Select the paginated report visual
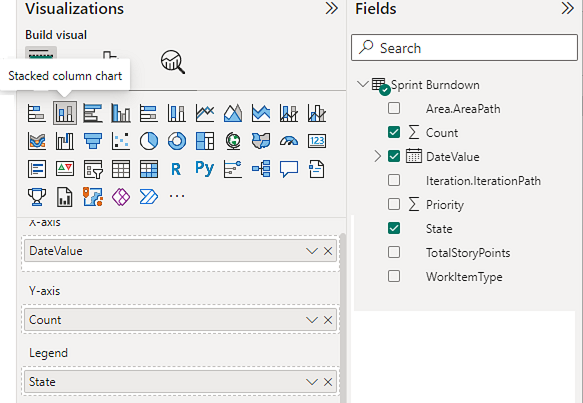Screen dimensions: 583x403 [65, 197]
